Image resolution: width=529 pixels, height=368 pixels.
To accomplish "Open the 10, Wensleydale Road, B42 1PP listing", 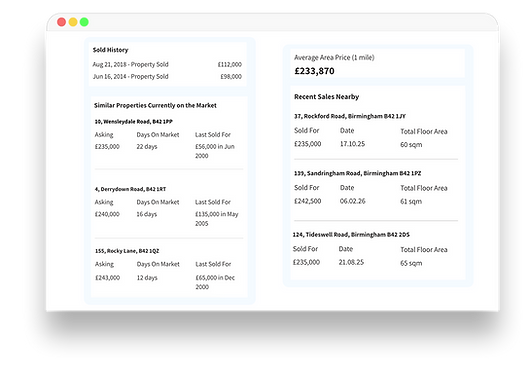I will click(x=134, y=121).
